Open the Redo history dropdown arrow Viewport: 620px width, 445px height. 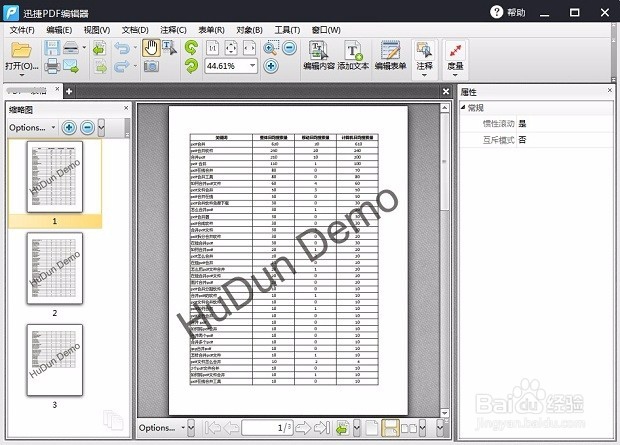click(135, 66)
